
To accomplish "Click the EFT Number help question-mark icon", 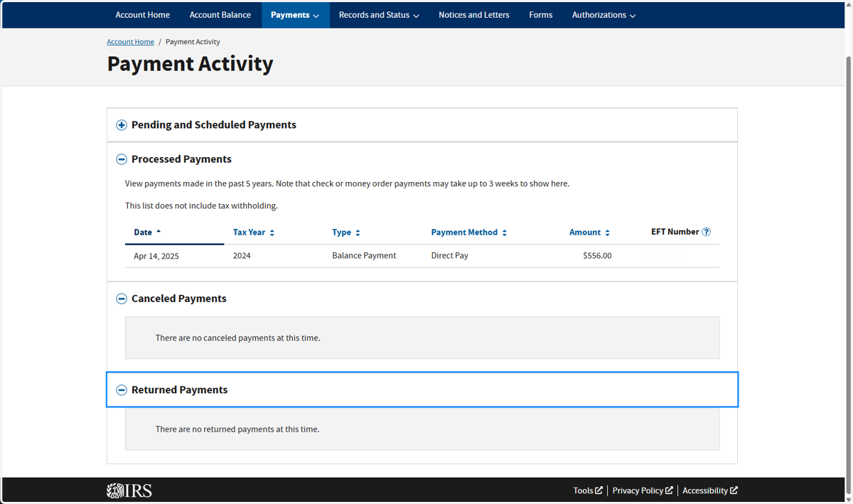I will click(706, 232).
